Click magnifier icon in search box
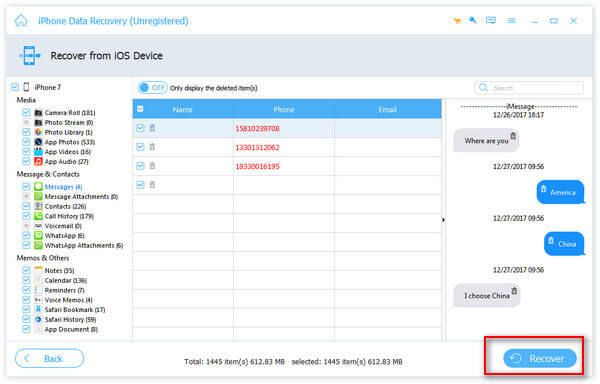 coord(484,88)
